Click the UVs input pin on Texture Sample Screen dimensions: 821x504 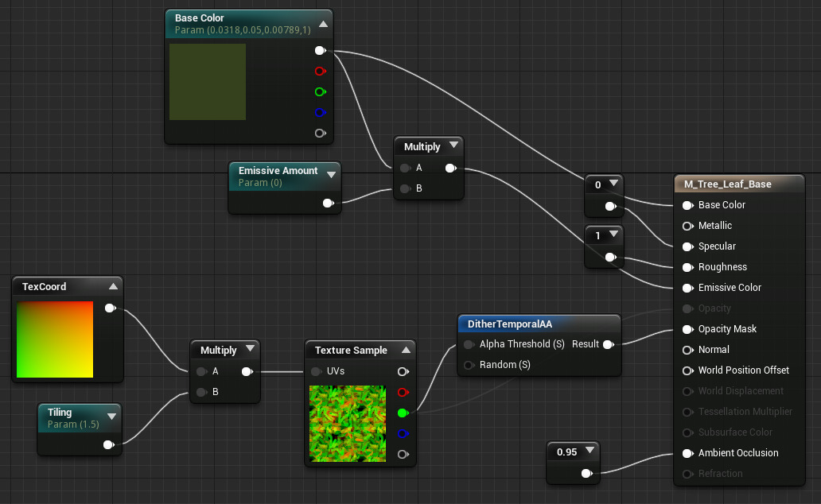click(316, 371)
